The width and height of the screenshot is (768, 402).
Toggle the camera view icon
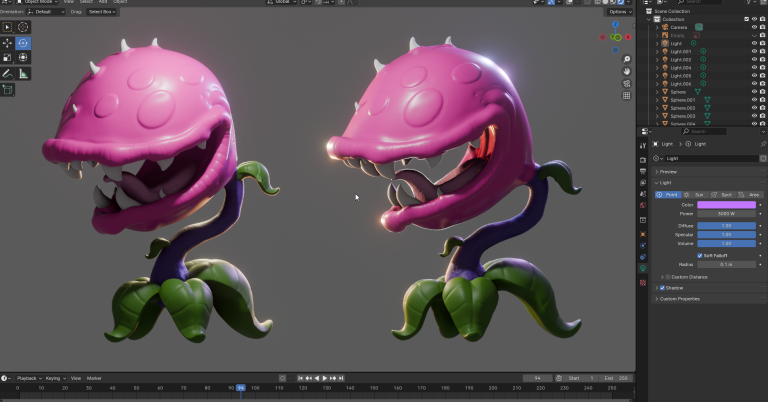pyautogui.click(x=626, y=84)
